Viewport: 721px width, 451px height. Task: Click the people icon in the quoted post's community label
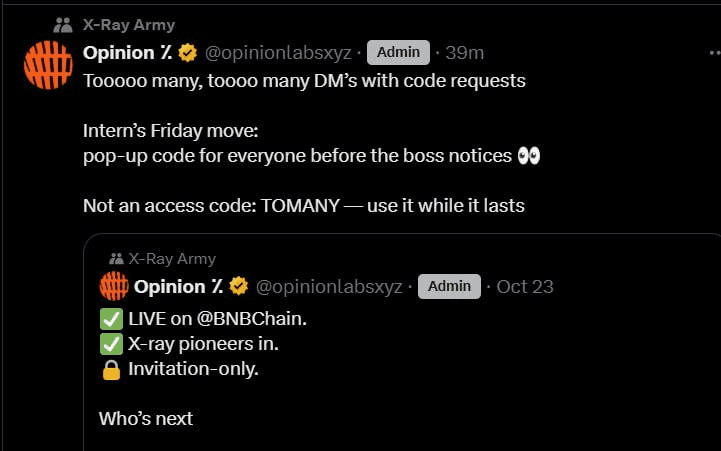click(x=117, y=259)
